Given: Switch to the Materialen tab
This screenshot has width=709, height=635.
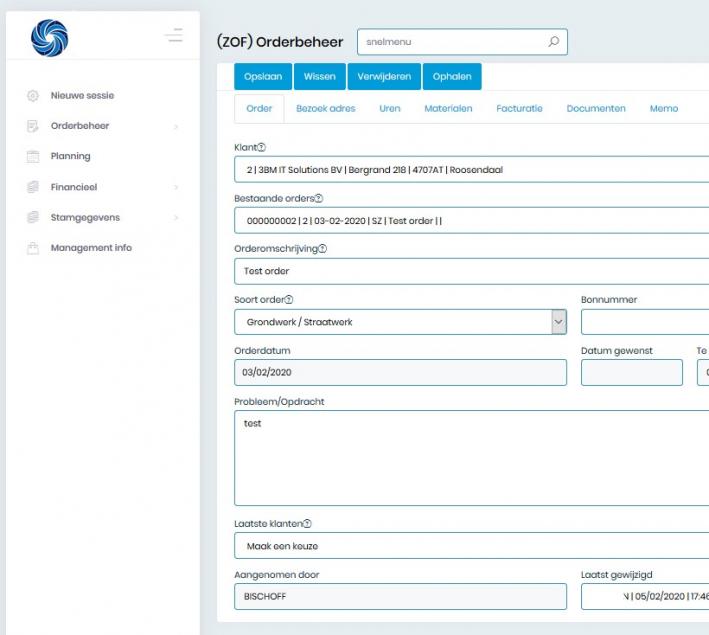Looking at the screenshot, I should tap(448, 108).
